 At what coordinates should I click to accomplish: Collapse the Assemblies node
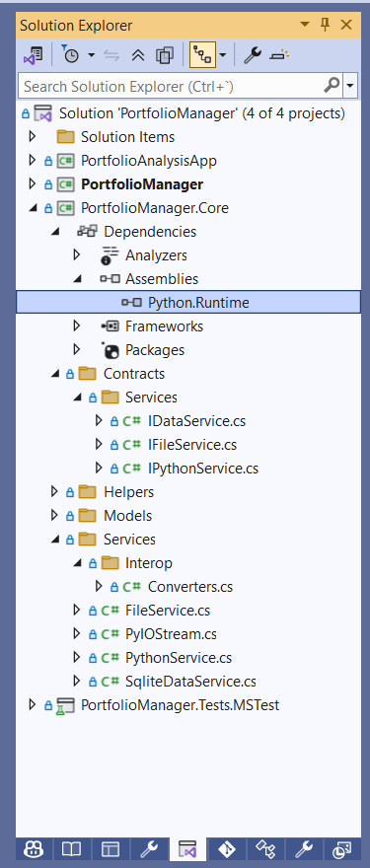click(77, 279)
